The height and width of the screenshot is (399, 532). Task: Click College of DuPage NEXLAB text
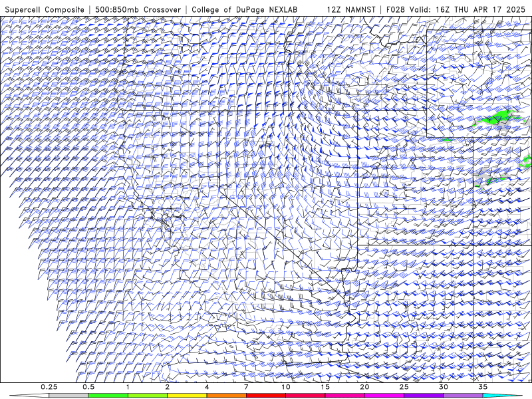click(245, 9)
